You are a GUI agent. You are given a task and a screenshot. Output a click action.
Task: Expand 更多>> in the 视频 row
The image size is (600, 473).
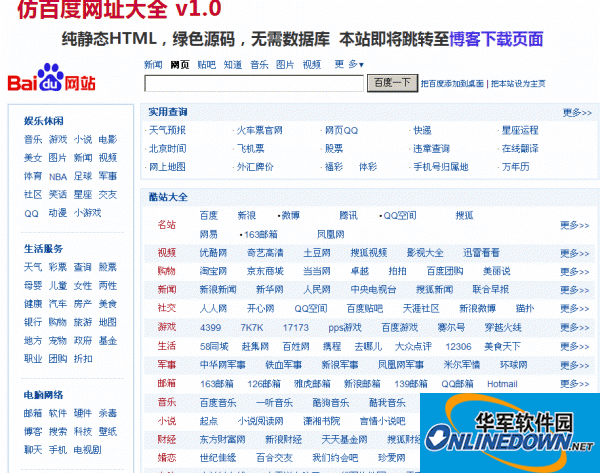click(x=575, y=253)
